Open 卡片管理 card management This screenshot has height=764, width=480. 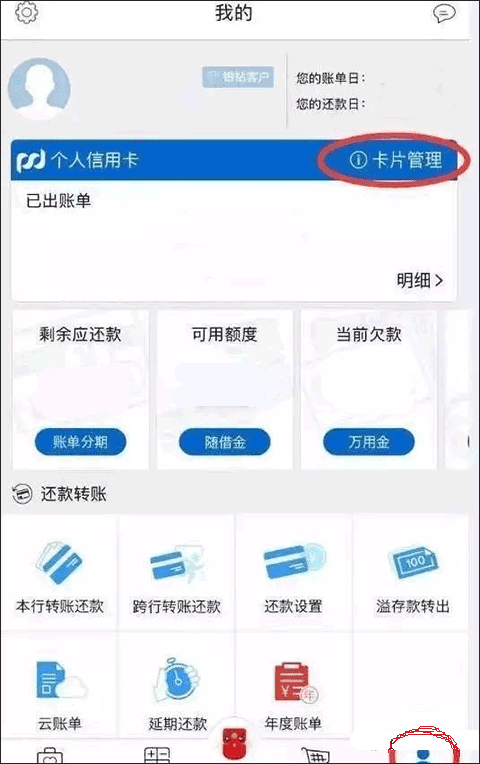(x=395, y=159)
